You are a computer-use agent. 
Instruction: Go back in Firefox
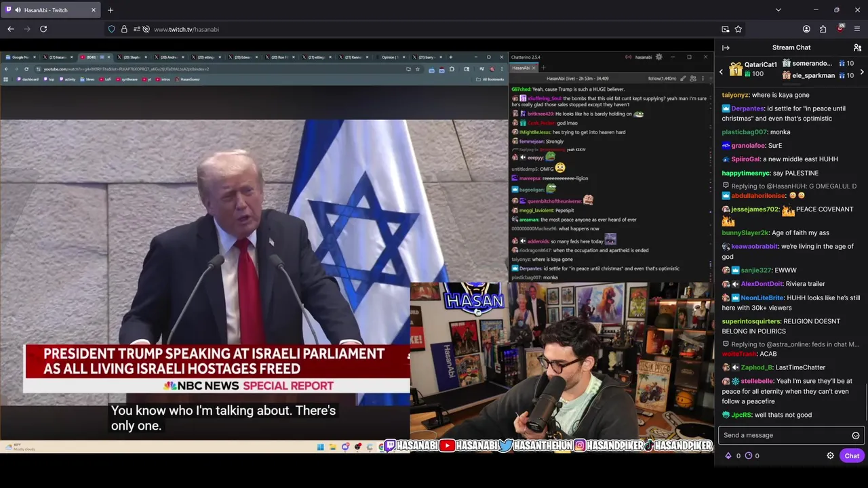pos(11,29)
